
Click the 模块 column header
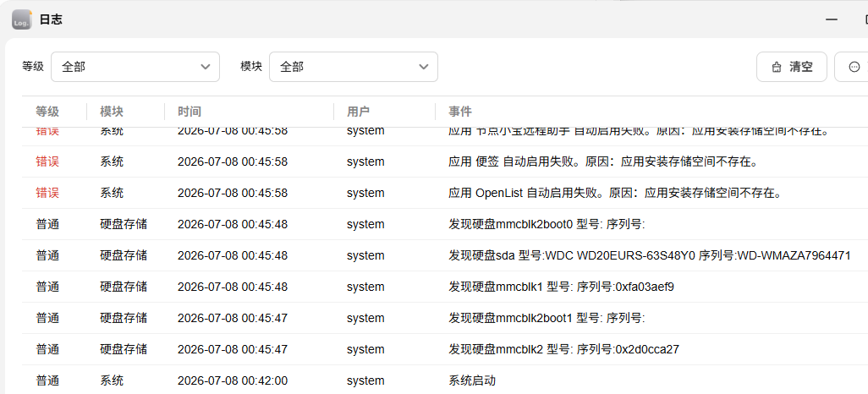pos(112,112)
